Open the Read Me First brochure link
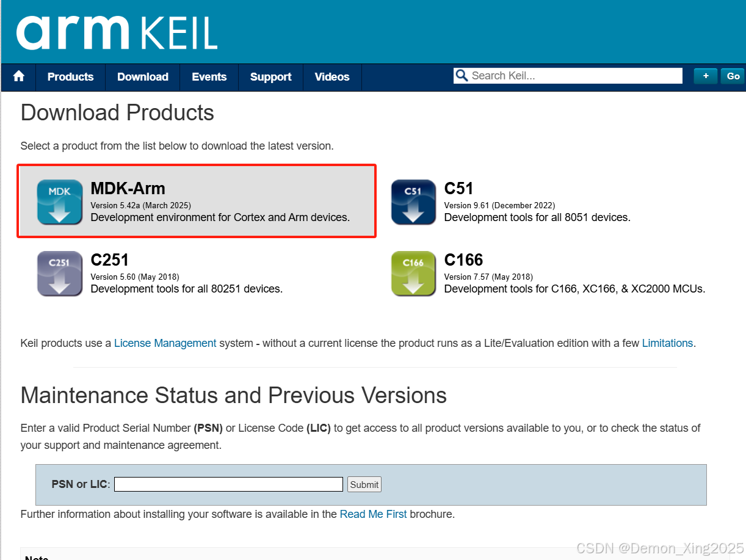The height and width of the screenshot is (560, 746). pyautogui.click(x=373, y=514)
